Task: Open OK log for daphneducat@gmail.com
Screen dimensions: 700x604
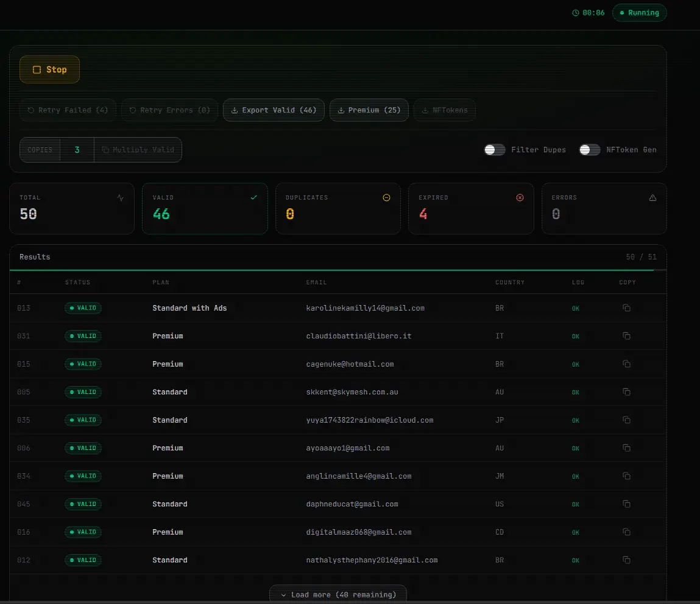Action: (x=576, y=505)
